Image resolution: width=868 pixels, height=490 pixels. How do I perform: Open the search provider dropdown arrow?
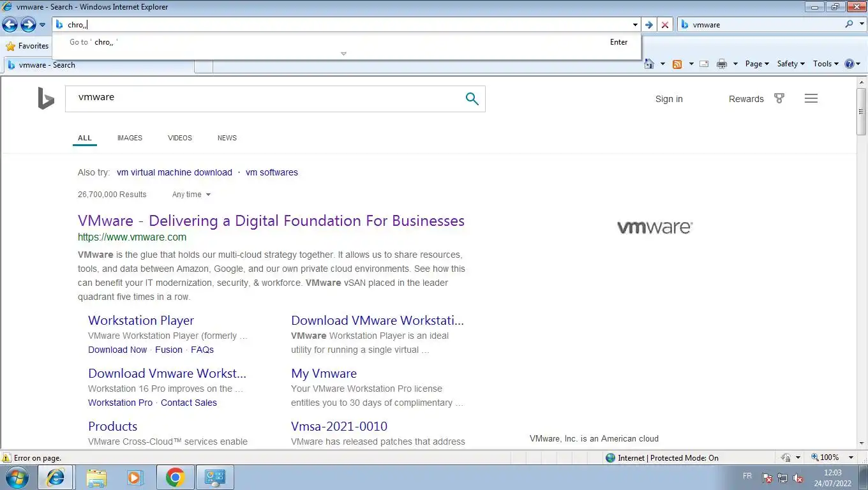point(860,25)
